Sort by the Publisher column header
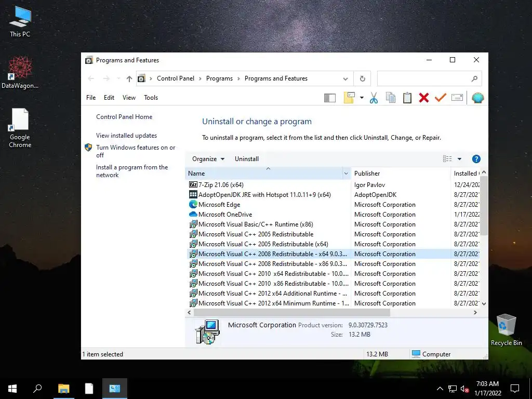The height and width of the screenshot is (399, 532). pos(401,174)
